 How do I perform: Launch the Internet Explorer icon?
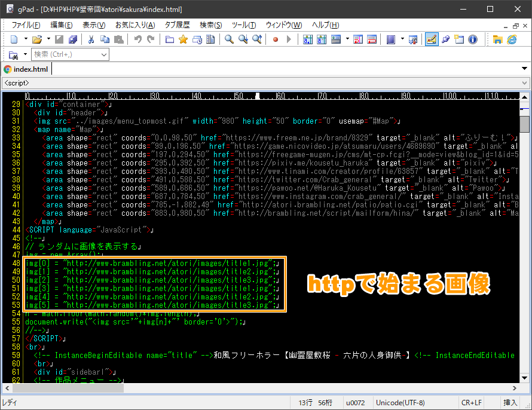click(x=512, y=39)
